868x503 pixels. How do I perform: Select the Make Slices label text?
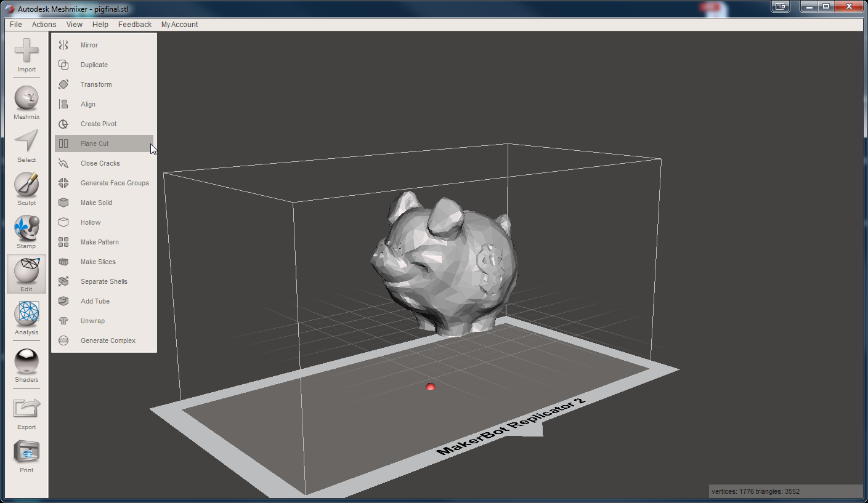pyautogui.click(x=98, y=262)
